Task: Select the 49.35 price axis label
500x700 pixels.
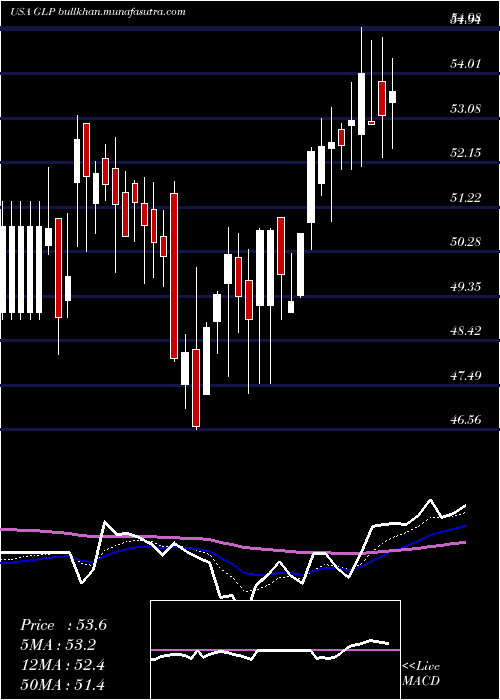Action: click(466, 286)
